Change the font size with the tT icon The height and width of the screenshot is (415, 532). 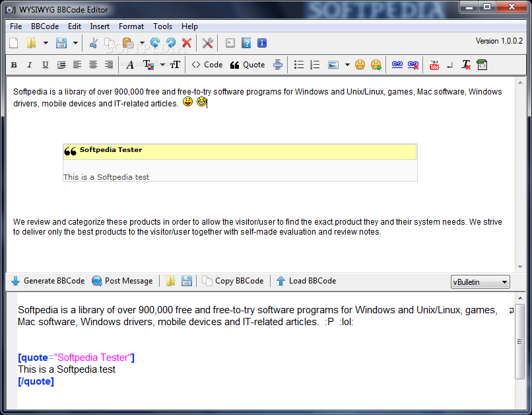[x=175, y=65]
